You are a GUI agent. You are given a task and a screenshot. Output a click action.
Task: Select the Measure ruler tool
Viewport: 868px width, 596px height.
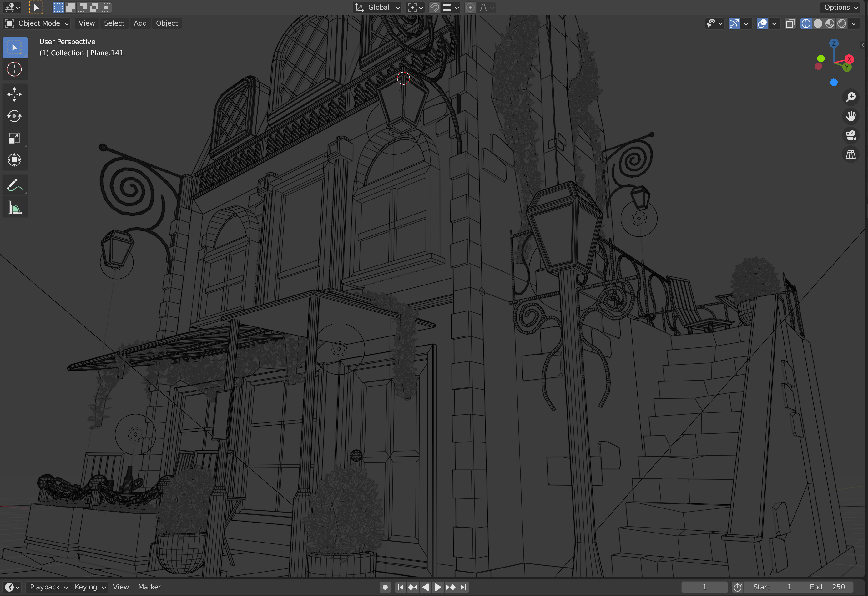tap(15, 207)
